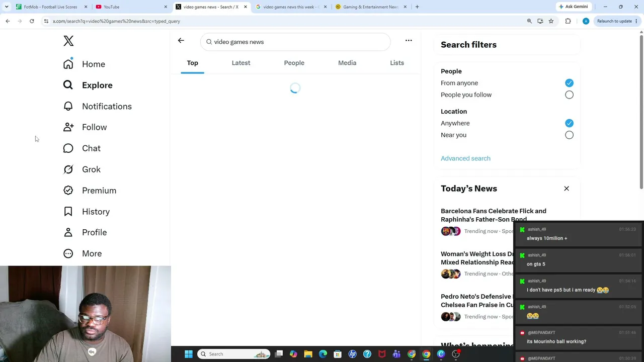
Task: Close the YouTube browser tab
Action: 166,7
